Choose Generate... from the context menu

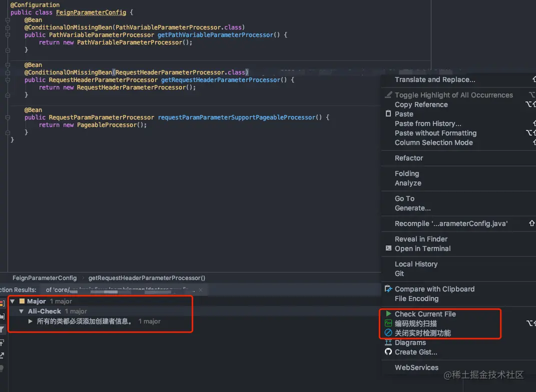(412, 208)
